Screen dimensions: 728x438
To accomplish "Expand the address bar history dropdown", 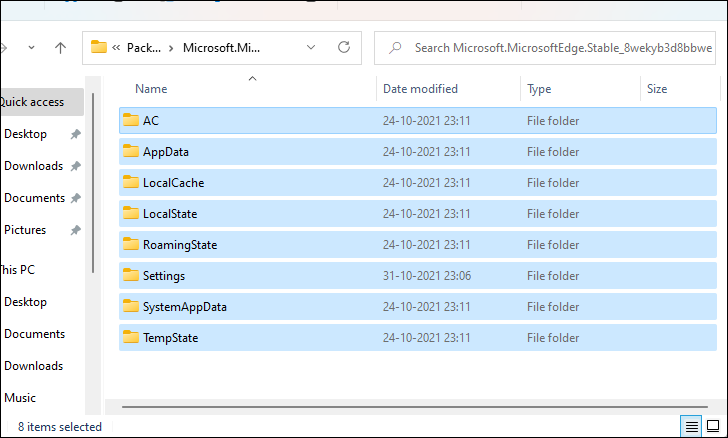I will click(311, 47).
